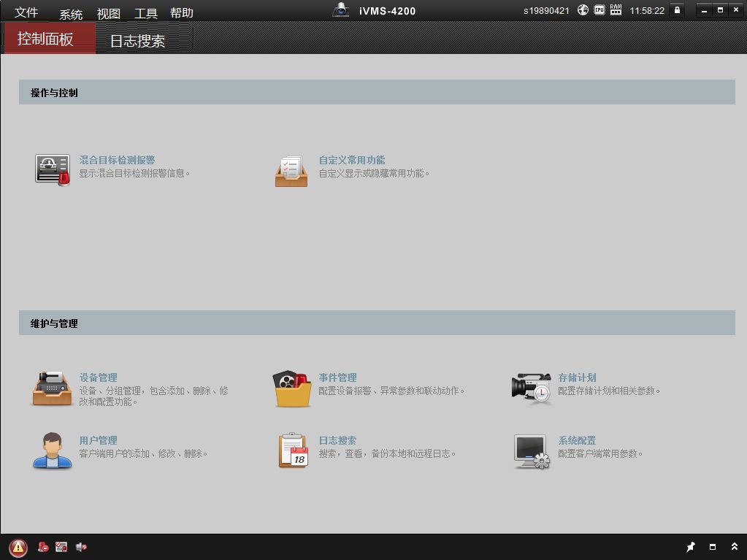
Task: Click the 存储计划 title link
Action: pos(577,377)
